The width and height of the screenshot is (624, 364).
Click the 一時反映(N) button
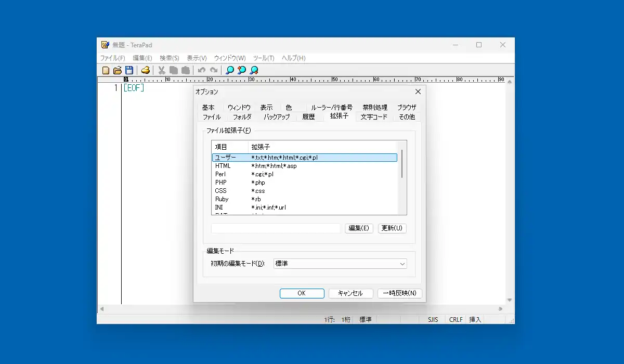click(399, 293)
